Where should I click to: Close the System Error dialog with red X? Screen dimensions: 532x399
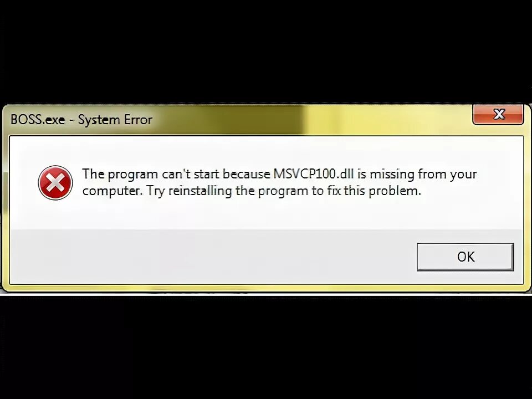pos(498,114)
